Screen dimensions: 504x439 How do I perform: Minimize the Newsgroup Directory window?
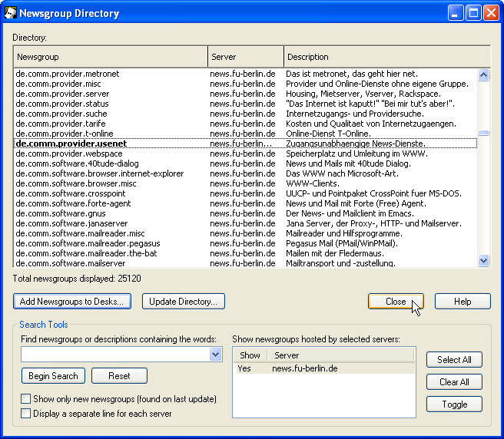coord(456,13)
